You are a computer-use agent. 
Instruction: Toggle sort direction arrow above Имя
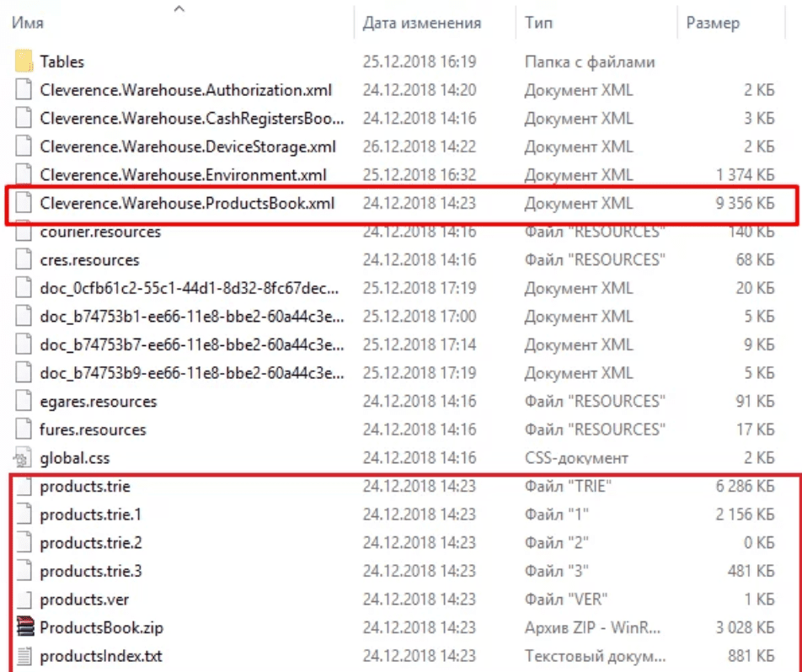[x=179, y=8]
